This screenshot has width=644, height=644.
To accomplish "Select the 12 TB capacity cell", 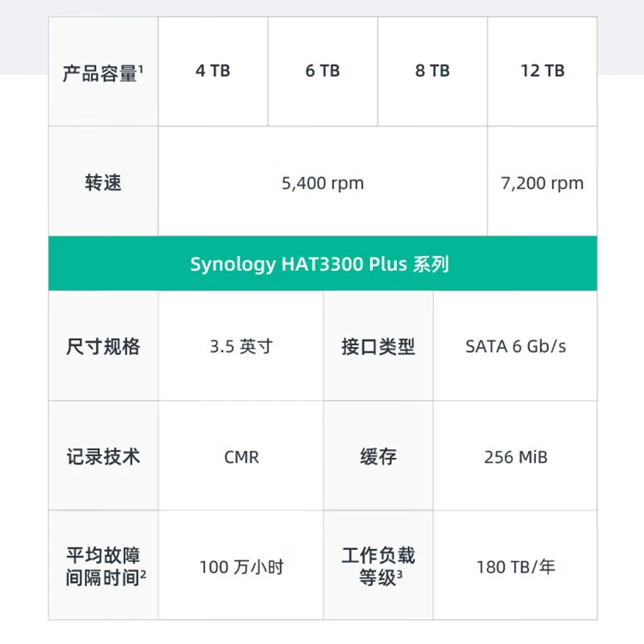I will [543, 72].
